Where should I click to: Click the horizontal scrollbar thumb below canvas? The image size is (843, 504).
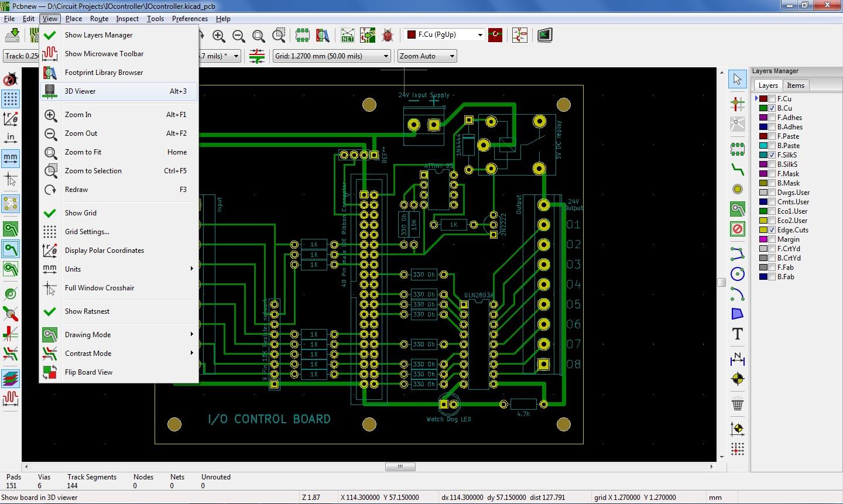point(400,467)
